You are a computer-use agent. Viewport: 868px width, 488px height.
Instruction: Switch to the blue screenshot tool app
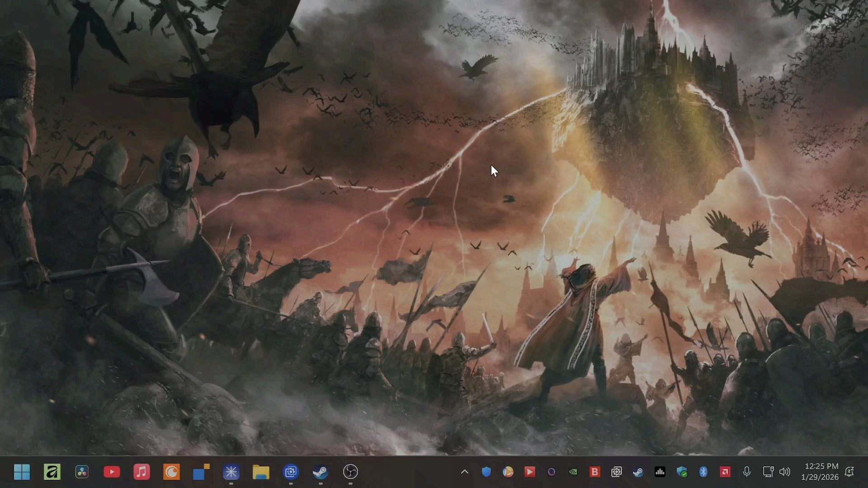coord(291,472)
